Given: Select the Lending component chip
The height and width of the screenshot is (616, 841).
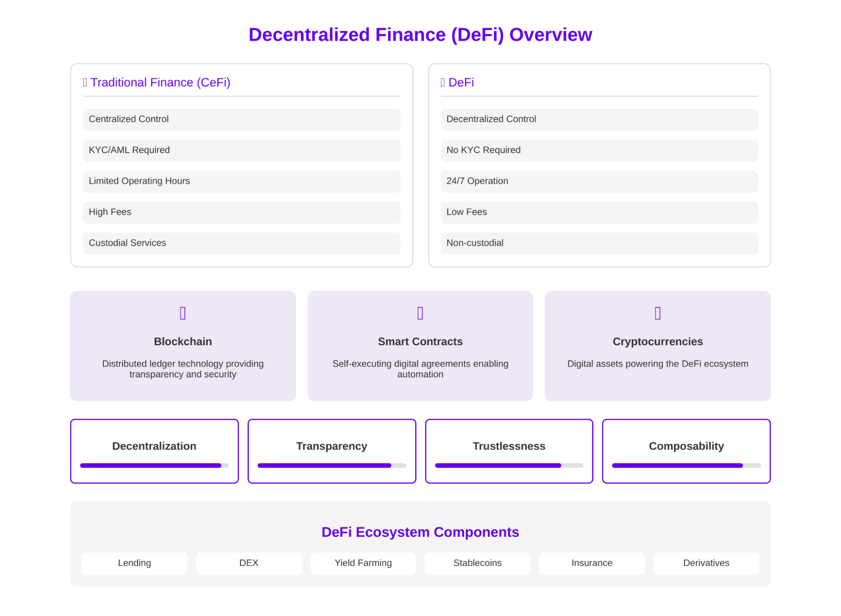Looking at the screenshot, I should (135, 563).
